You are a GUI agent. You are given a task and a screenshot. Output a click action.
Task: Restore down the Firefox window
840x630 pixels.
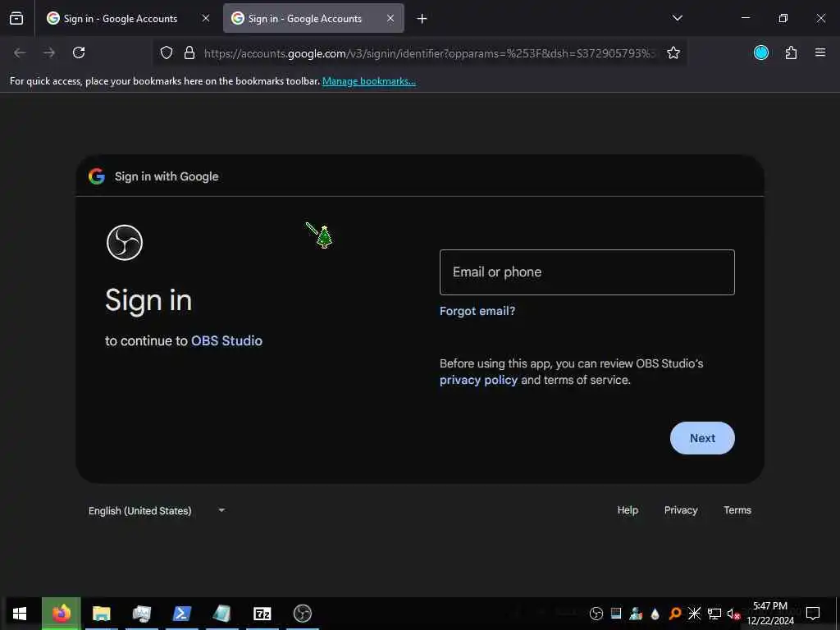pos(783,18)
